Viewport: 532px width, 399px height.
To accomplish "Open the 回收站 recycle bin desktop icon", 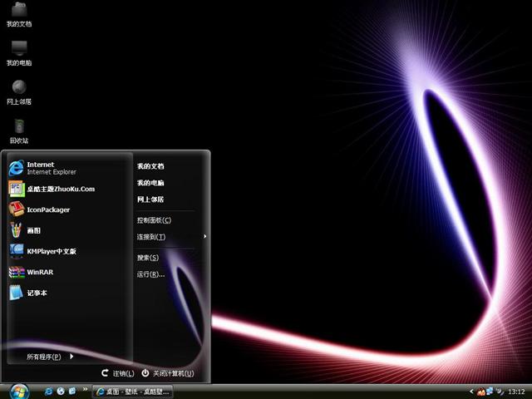I will [x=18, y=128].
